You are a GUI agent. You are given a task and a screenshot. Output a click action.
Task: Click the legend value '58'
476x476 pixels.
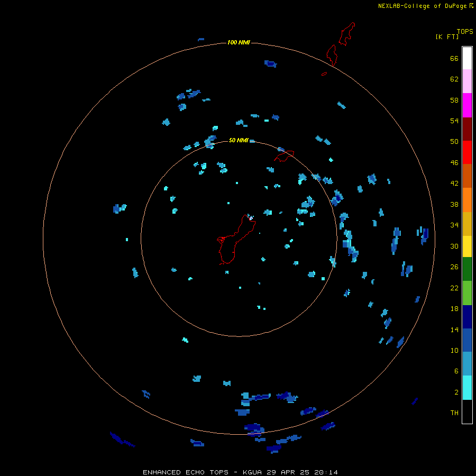pos(454,100)
